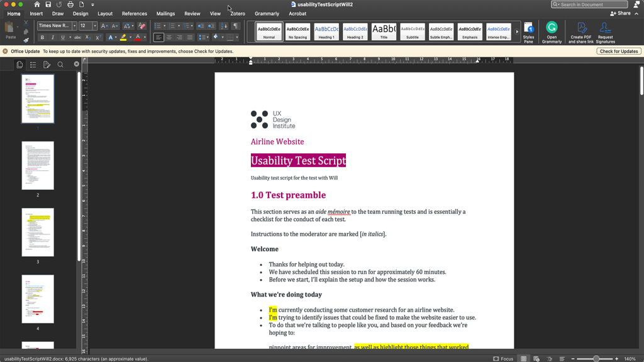Open the Zotero menu tab
The image size is (644, 362).
click(x=237, y=13)
